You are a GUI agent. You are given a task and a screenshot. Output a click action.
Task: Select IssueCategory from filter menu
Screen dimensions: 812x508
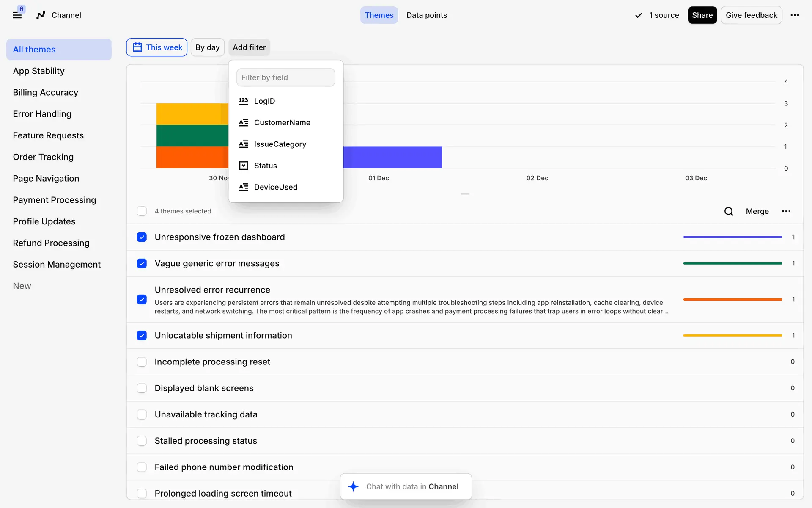[x=280, y=144]
